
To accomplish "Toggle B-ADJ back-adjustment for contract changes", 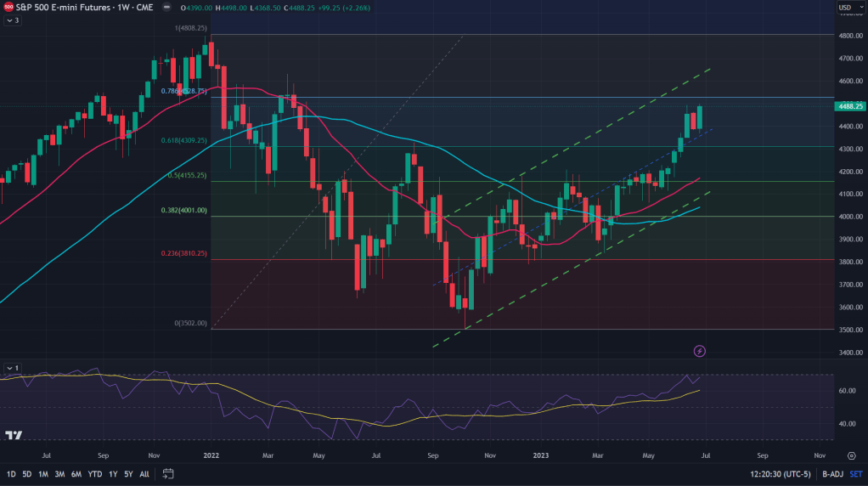I will (x=831, y=473).
